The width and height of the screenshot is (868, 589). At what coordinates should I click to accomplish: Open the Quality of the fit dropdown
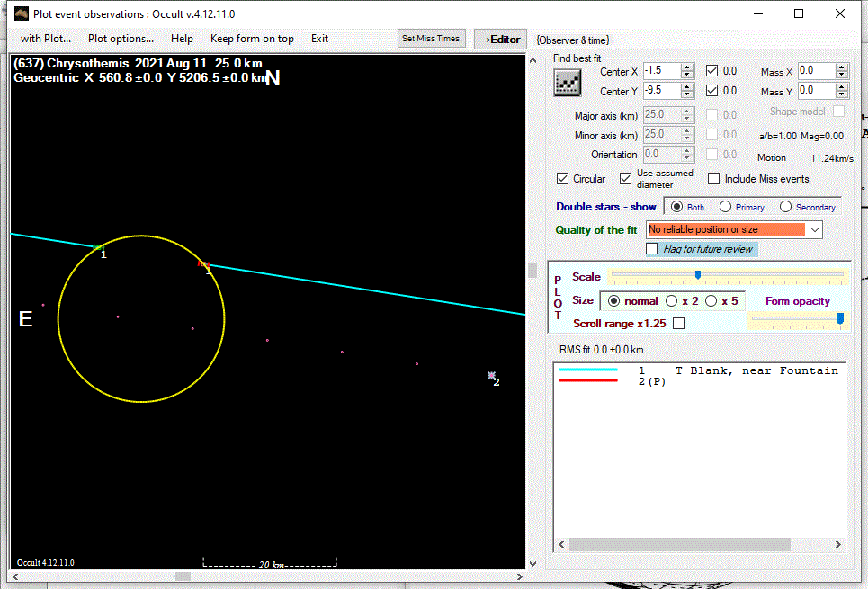[814, 230]
